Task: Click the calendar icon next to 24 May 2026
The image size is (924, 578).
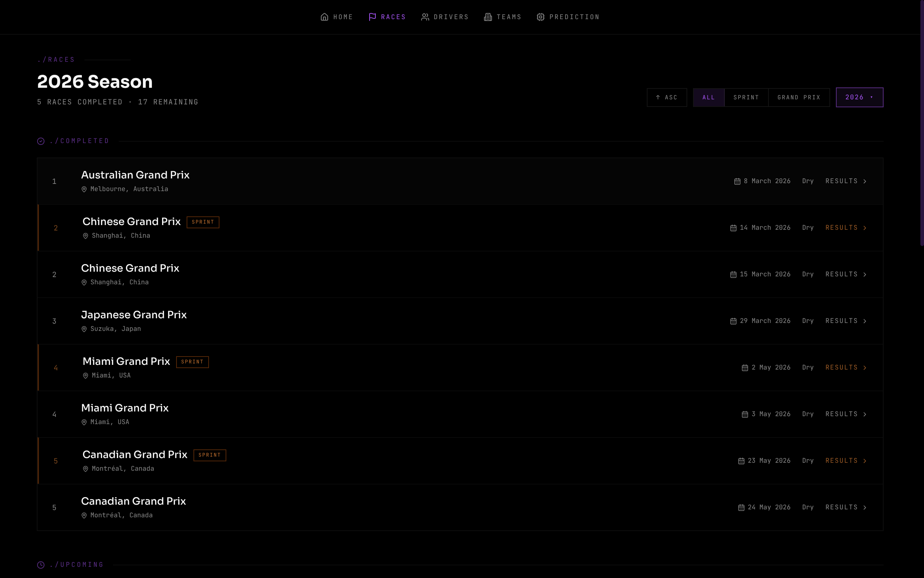Action: (x=741, y=508)
